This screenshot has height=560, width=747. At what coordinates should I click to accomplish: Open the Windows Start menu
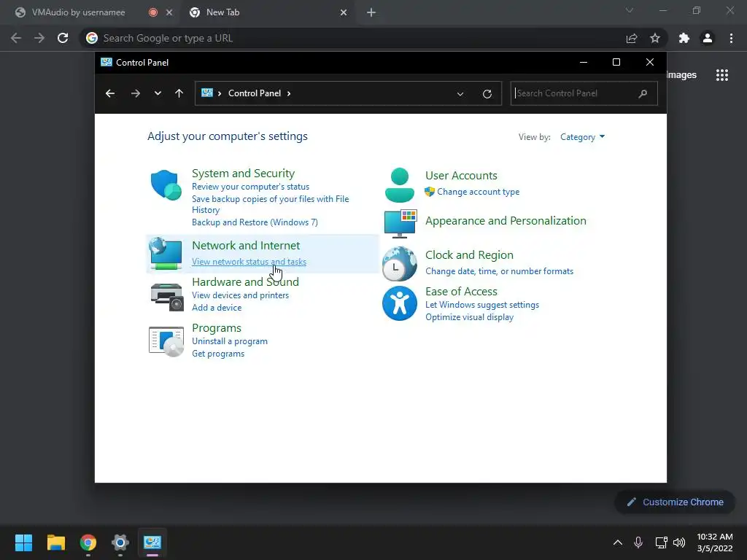point(23,542)
